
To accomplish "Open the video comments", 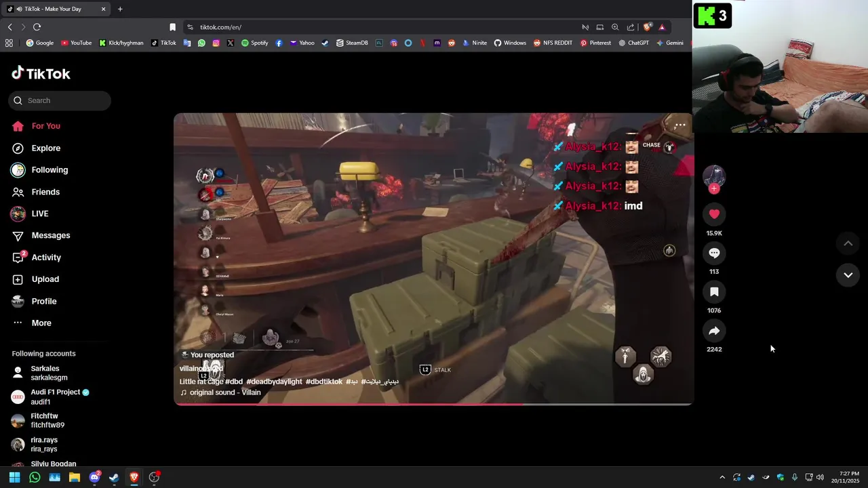I will 714,253.
